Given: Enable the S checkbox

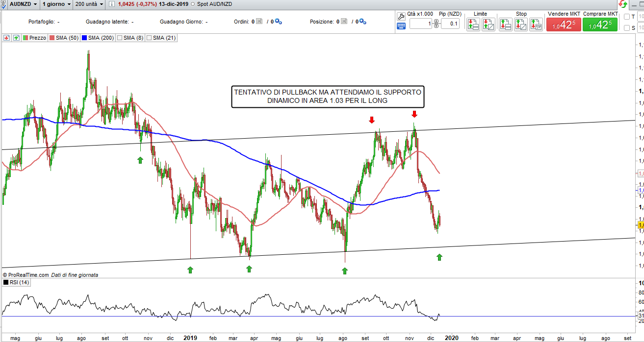Looking at the screenshot, I should coord(627,28).
